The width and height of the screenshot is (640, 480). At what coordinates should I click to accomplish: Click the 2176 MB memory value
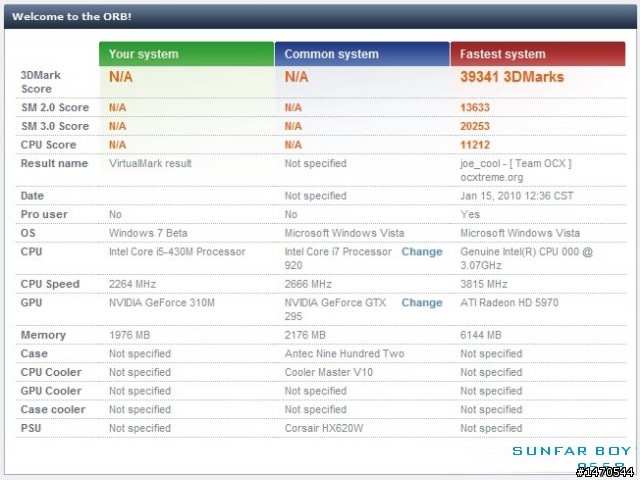[305, 335]
